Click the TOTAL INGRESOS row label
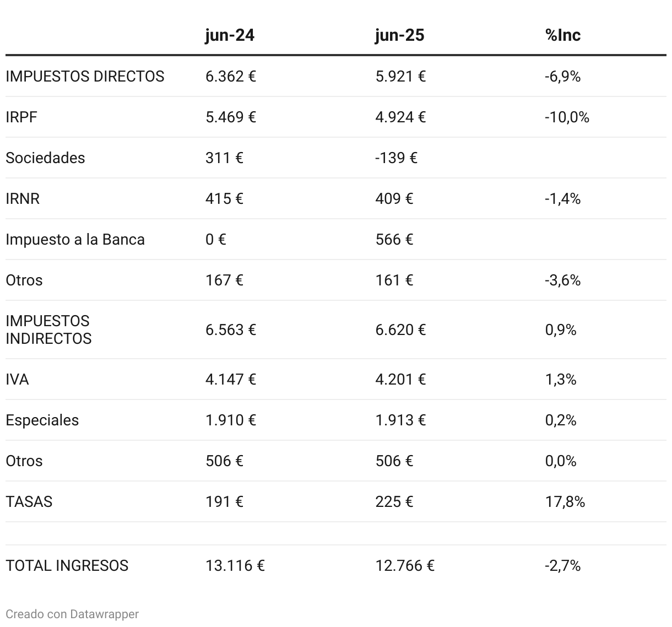Screen dimensions: 672x627 pyautogui.click(x=67, y=565)
